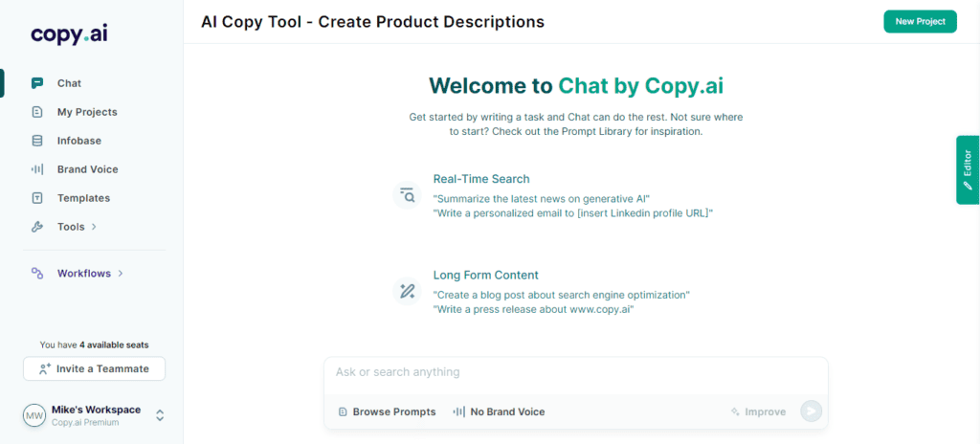Open the Tools menu item
Screen dimensions: 980x444
point(71,227)
